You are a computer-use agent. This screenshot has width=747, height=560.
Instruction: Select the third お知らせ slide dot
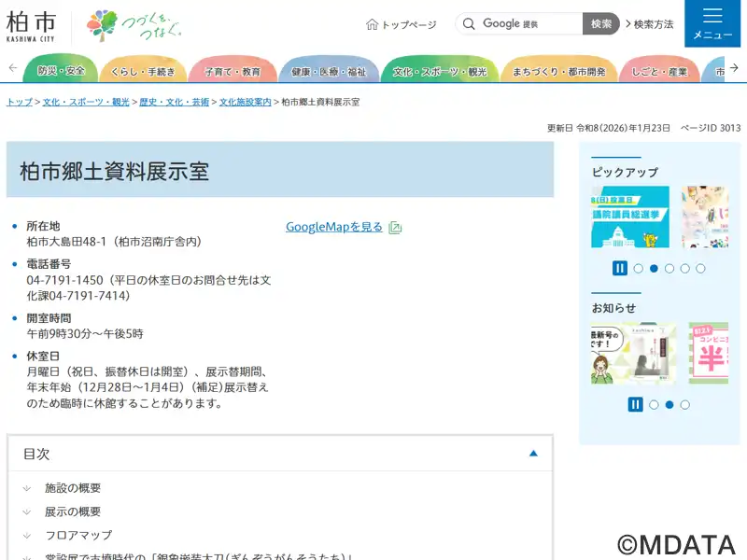[684, 405]
